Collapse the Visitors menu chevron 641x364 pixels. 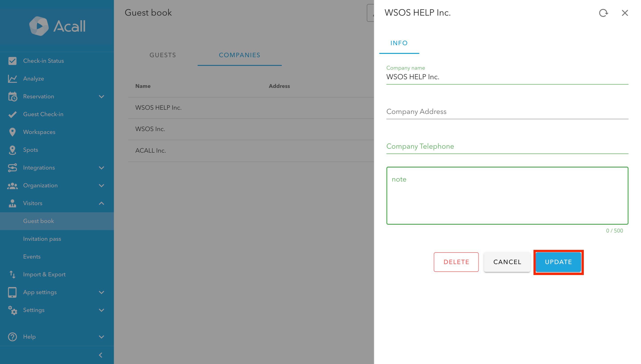(x=101, y=203)
